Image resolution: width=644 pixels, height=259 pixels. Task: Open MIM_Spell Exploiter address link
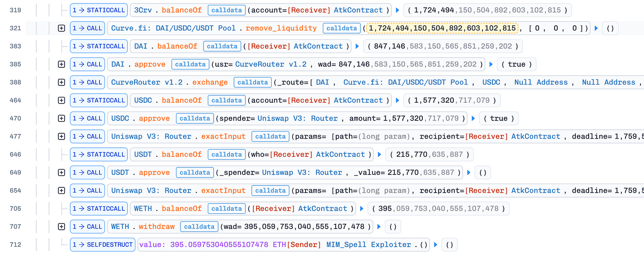(x=369, y=244)
